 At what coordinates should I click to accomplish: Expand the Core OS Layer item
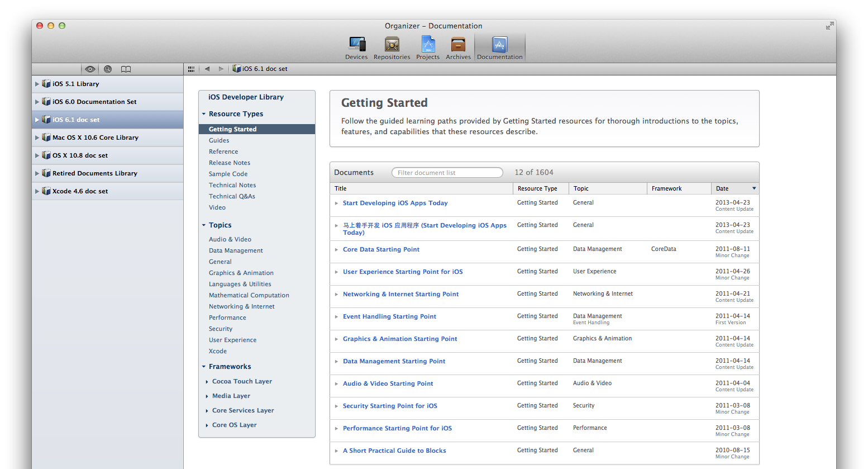pyautogui.click(x=207, y=425)
